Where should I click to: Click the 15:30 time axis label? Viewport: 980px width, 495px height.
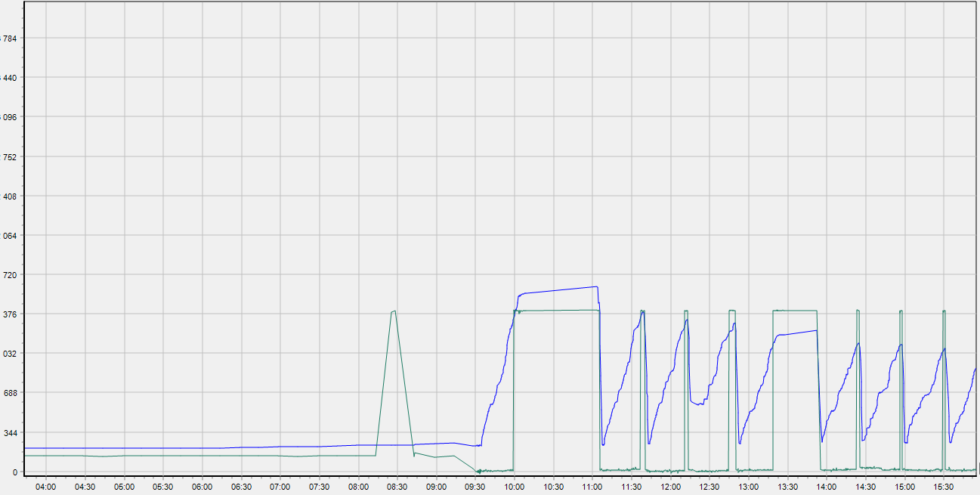tap(943, 487)
